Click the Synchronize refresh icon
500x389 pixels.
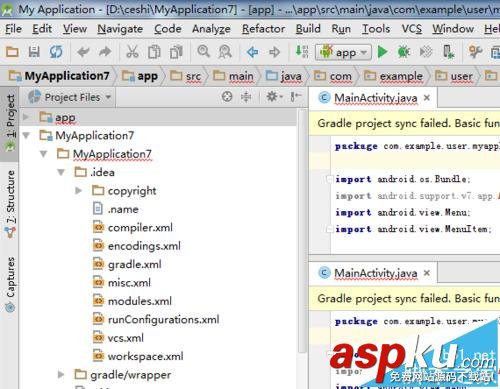56,52
